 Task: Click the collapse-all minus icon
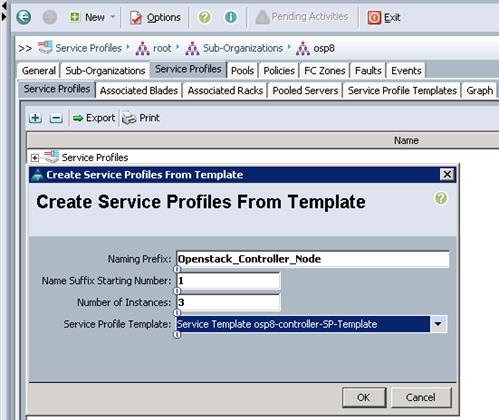click(56, 118)
